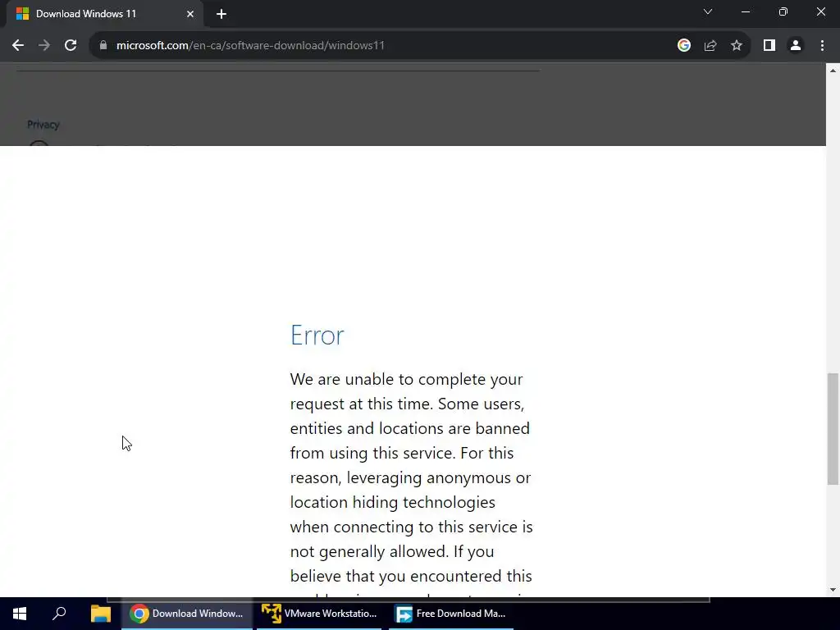The height and width of the screenshot is (630, 840).
Task: Open the Windows Start menu
Action: [x=20, y=614]
